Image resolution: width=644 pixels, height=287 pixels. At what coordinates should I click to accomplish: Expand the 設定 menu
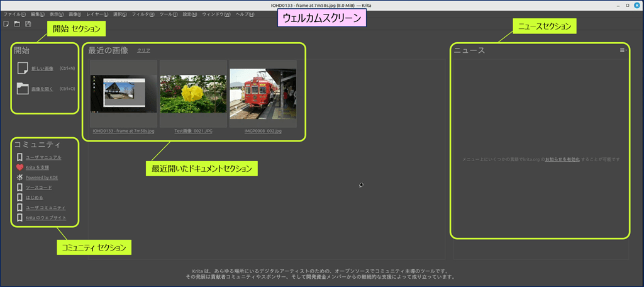point(189,14)
